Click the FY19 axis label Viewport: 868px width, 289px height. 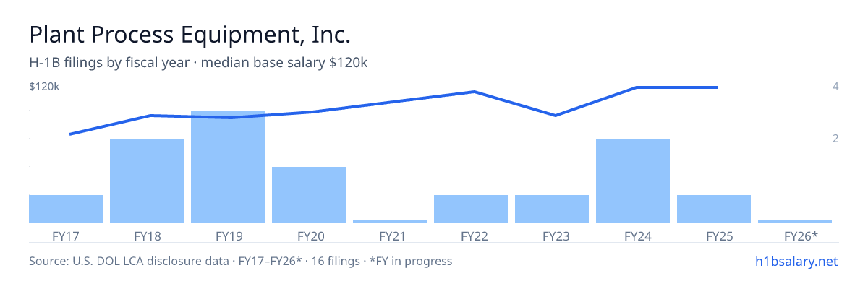[x=228, y=236]
